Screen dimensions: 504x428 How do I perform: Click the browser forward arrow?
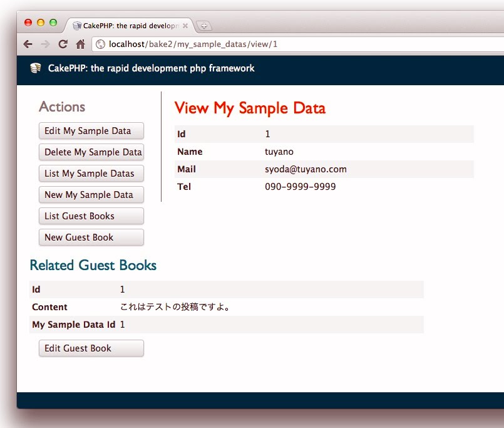coord(45,44)
